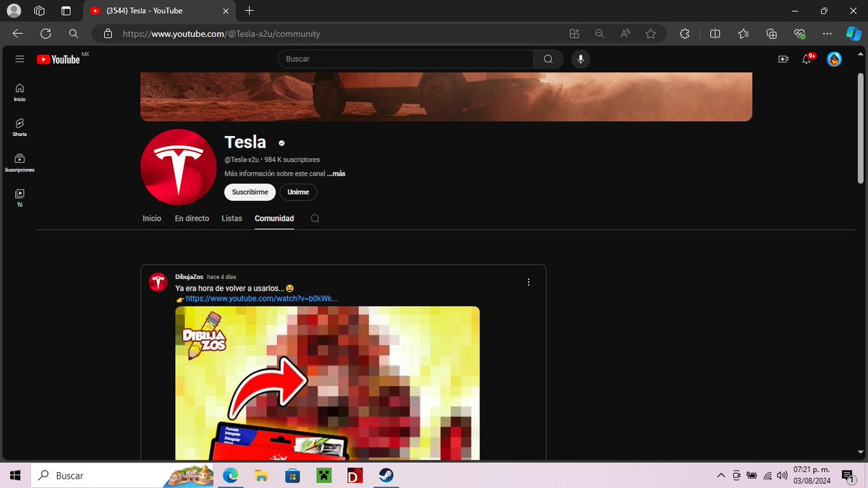Open the Edge Collections icon
This screenshot has width=868, height=488.
tap(772, 33)
